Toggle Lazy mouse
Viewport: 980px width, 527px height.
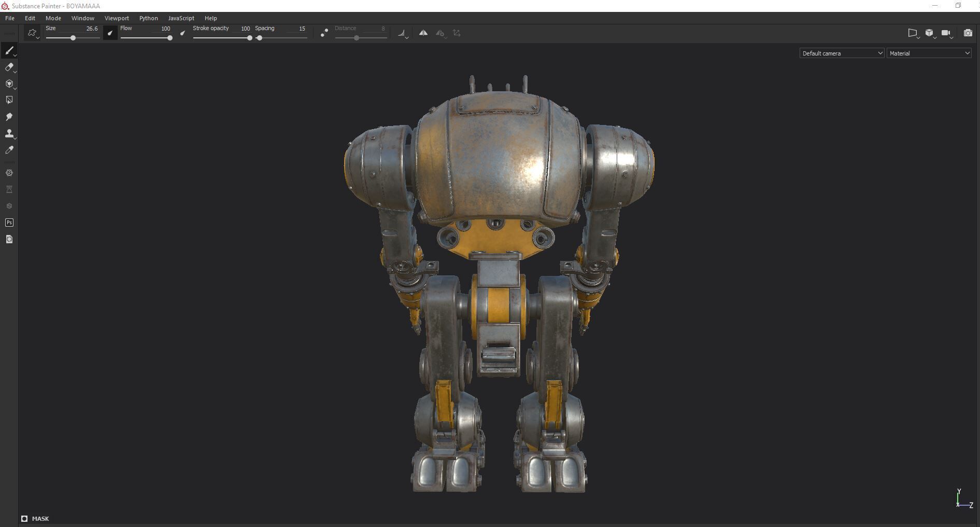[x=324, y=33]
